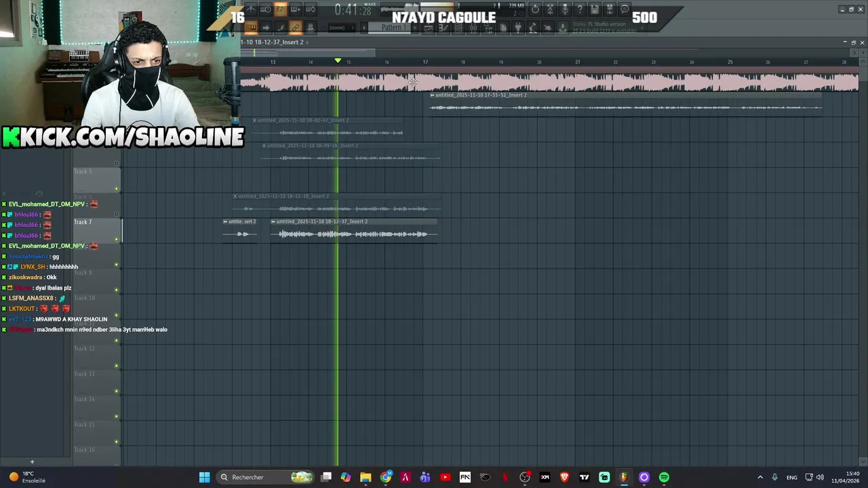Mute Track 7 using its green dot
This screenshot has width=868, height=488.
tap(117, 239)
